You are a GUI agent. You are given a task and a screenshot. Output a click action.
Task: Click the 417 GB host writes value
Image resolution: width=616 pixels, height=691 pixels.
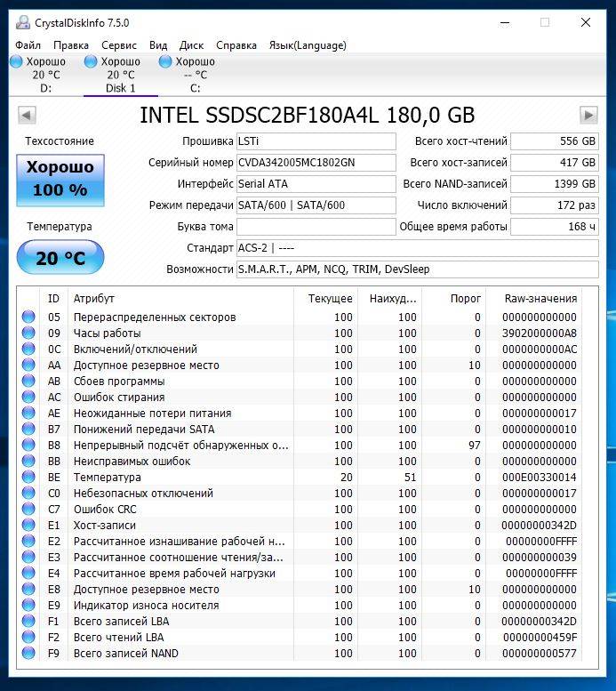(x=555, y=163)
